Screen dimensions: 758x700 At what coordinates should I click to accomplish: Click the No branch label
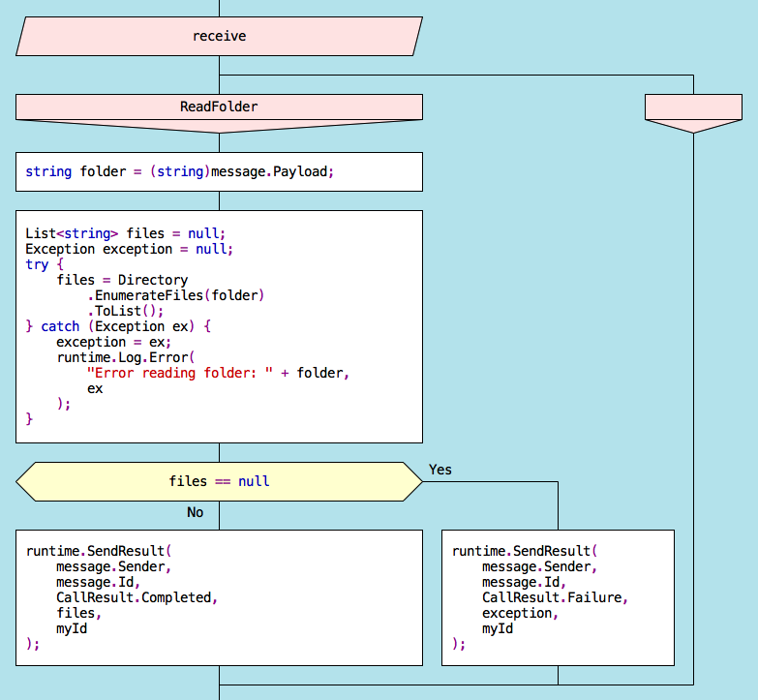(196, 512)
